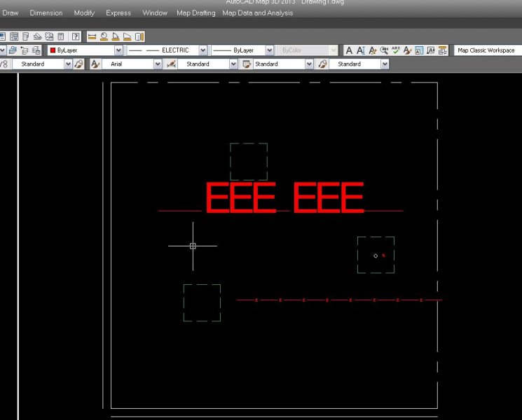Click the large red EEE EEE linetype text
This screenshot has width=522, height=420.
pos(285,197)
